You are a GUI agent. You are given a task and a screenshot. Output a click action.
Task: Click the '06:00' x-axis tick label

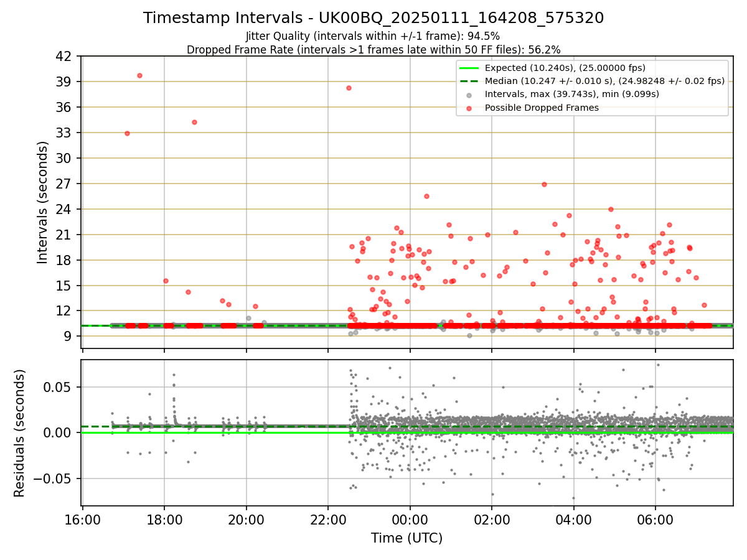pyautogui.click(x=655, y=520)
